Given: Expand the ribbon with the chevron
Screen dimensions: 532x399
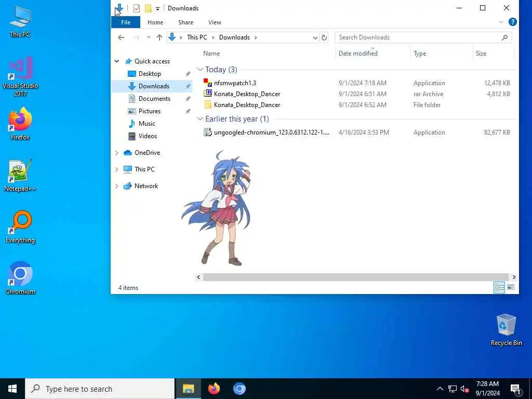Looking at the screenshot, I should point(501,22).
